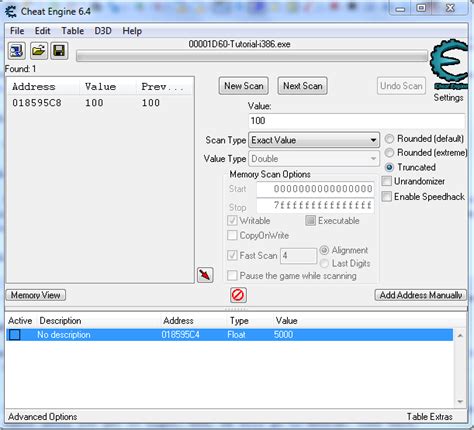Toggle Pause the game while scanning

point(232,276)
